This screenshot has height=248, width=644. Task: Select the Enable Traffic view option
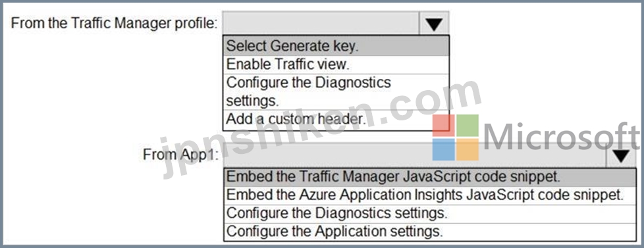336,64
